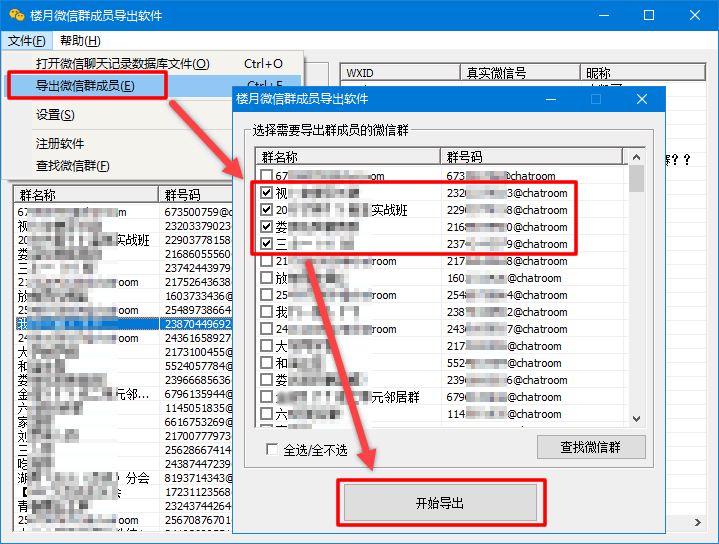The width and height of the screenshot is (719, 544).
Task: Click the 开始导出 button
Action: coord(440,503)
